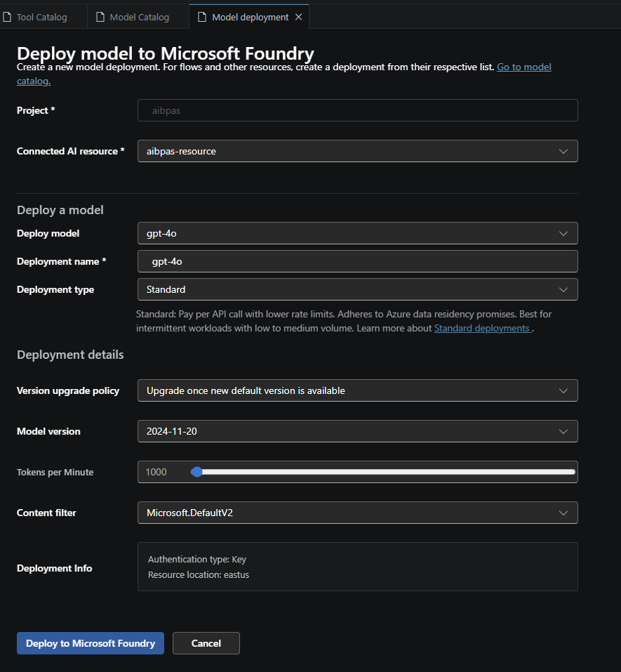Expand the Version upgrade policy dropdown

tap(357, 390)
